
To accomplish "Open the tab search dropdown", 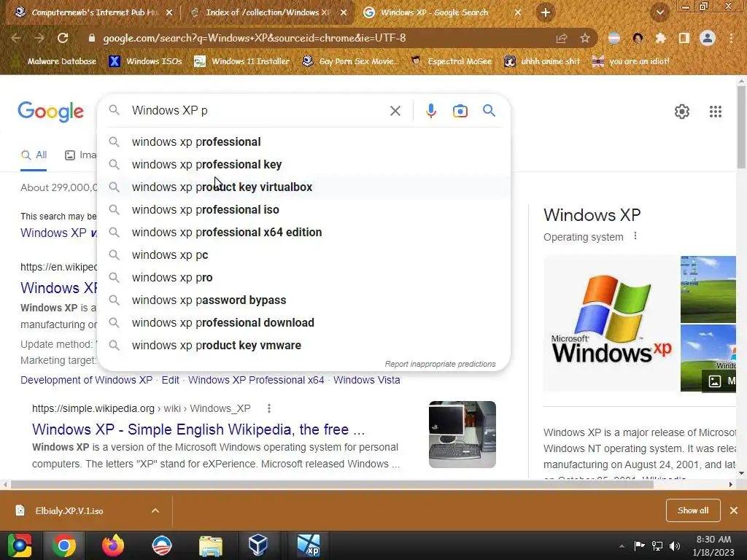I will [659, 12].
